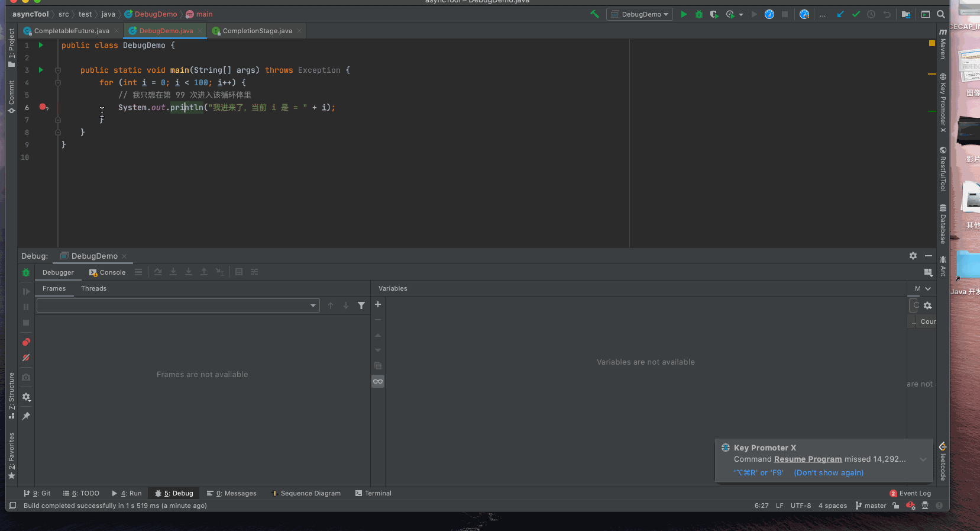Open the DebugDemo run configuration dropdown

(x=639, y=14)
